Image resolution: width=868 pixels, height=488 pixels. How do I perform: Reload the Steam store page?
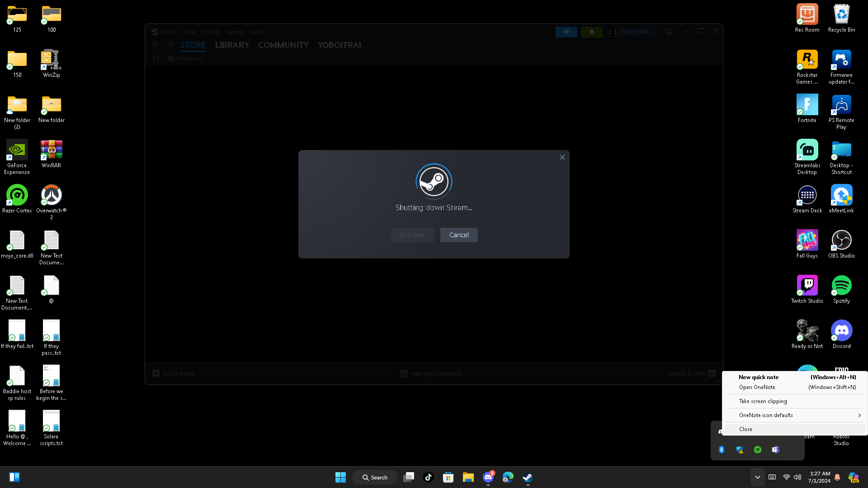[156, 58]
